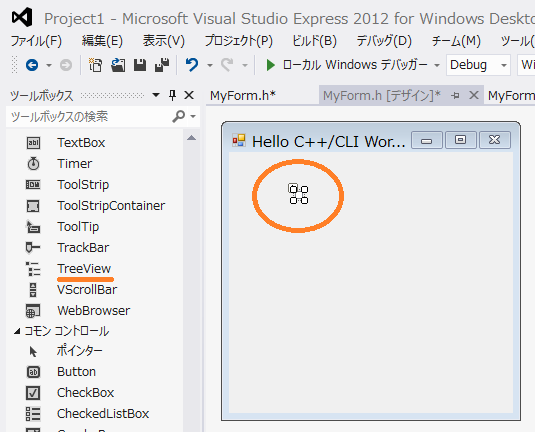Open the toolbox window options dropdown arrow
Screen dimensions: 535x432
tap(156, 95)
